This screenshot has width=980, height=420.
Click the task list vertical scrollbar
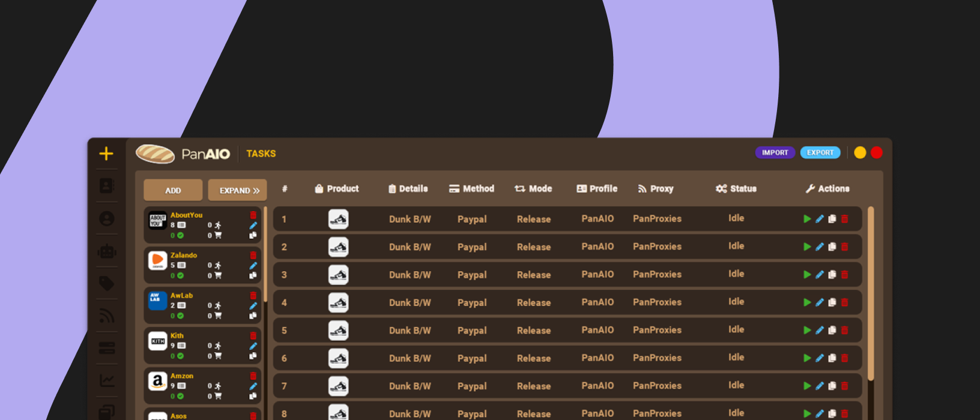871,294
